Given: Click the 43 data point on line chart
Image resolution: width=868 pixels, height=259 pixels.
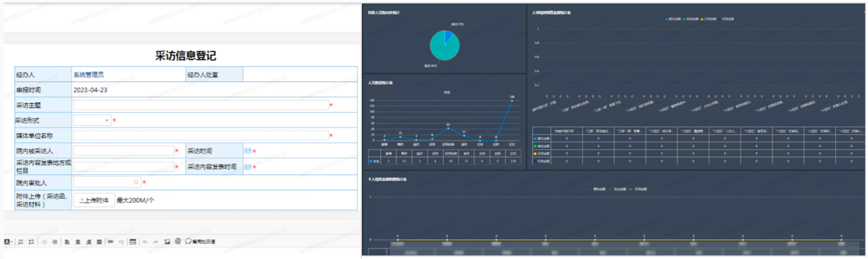Looking at the screenshot, I should click(x=448, y=128).
